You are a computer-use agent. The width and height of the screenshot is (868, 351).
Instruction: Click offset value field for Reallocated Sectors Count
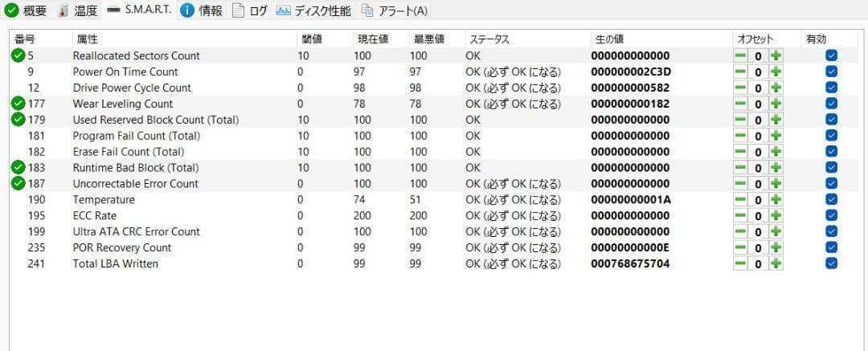click(759, 56)
